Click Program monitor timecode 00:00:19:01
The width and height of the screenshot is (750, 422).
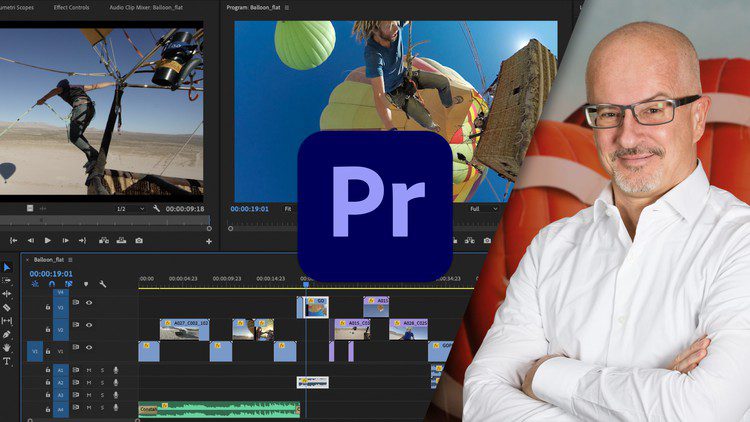250,209
